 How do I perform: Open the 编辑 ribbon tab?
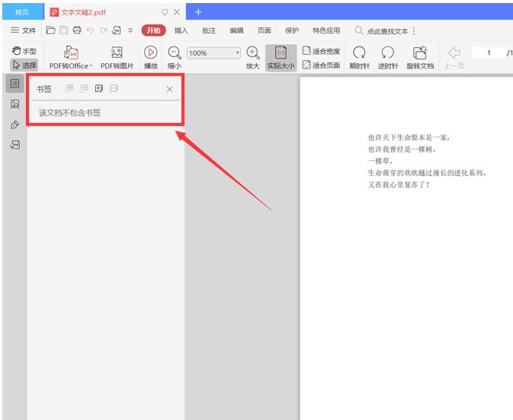click(236, 30)
